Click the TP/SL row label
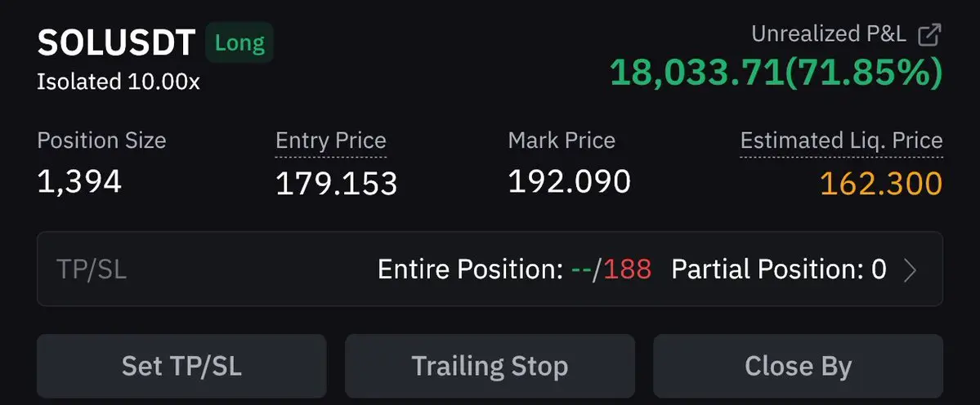 point(92,269)
